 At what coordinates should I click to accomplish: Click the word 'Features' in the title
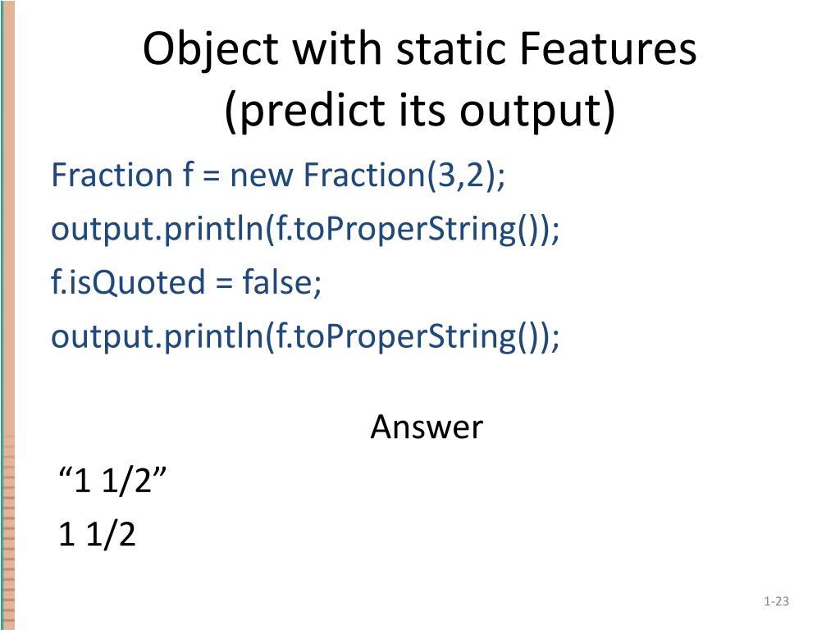click(x=608, y=48)
